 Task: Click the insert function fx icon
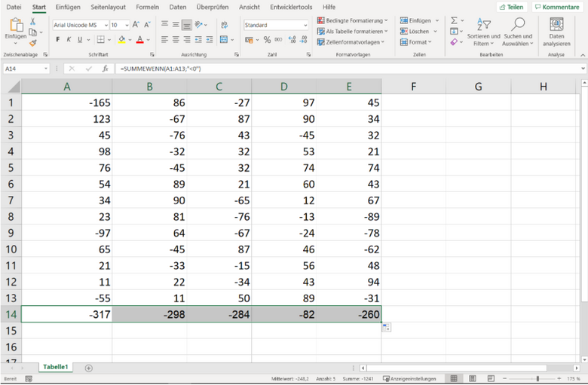pyautogui.click(x=106, y=69)
